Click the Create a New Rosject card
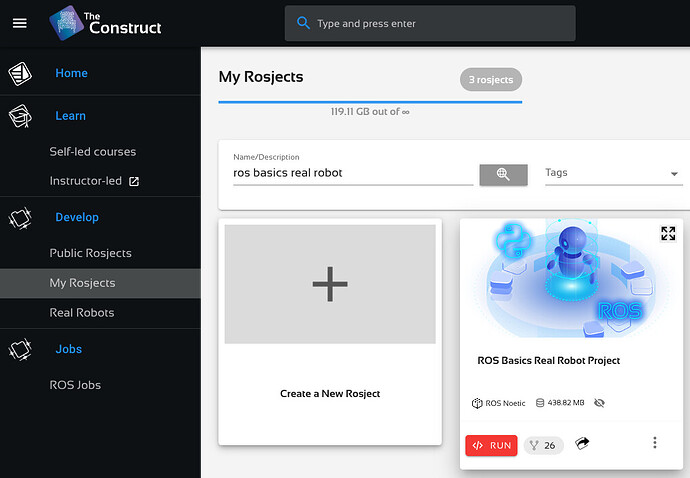Screen dimensions: 690x478 pos(330,331)
